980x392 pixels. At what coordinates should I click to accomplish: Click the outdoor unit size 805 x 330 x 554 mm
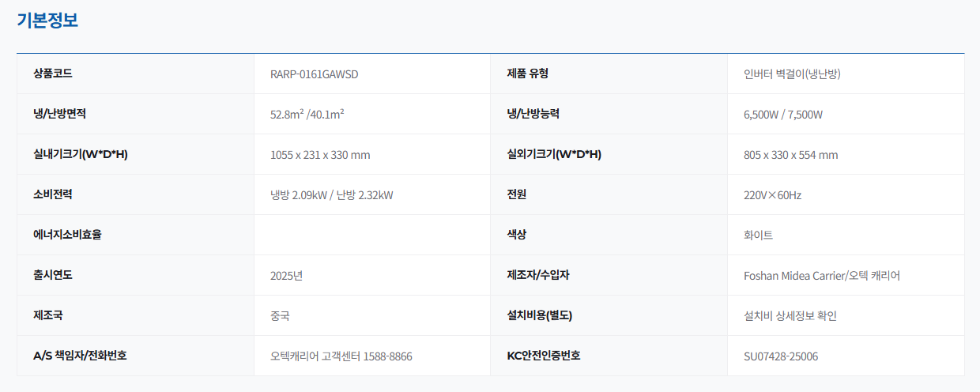pyautogui.click(x=790, y=155)
